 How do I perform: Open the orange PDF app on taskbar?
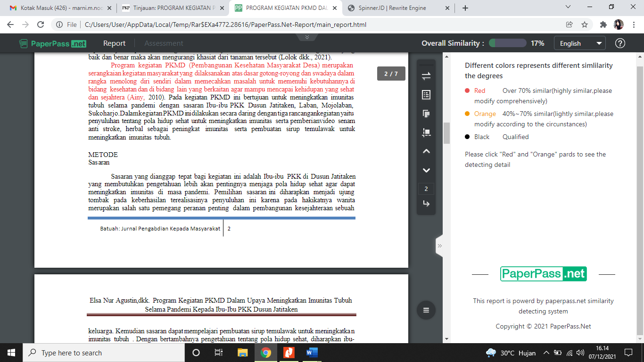coord(289,353)
